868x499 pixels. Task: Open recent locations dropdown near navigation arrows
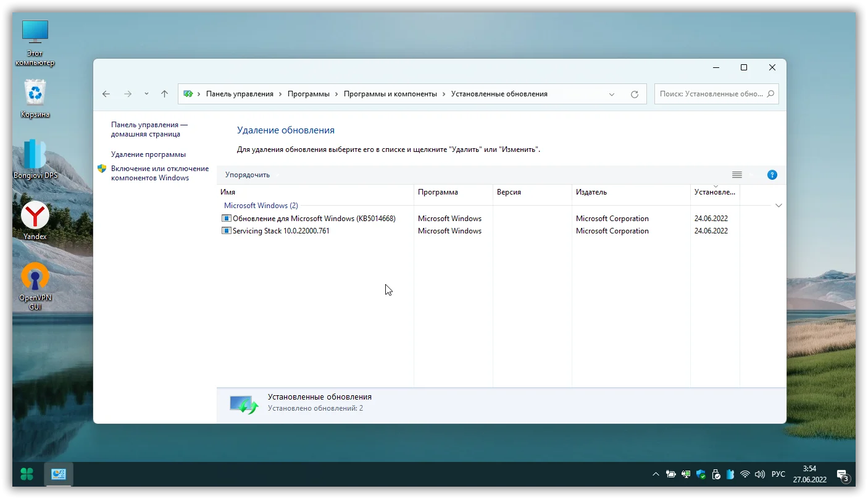click(x=146, y=94)
